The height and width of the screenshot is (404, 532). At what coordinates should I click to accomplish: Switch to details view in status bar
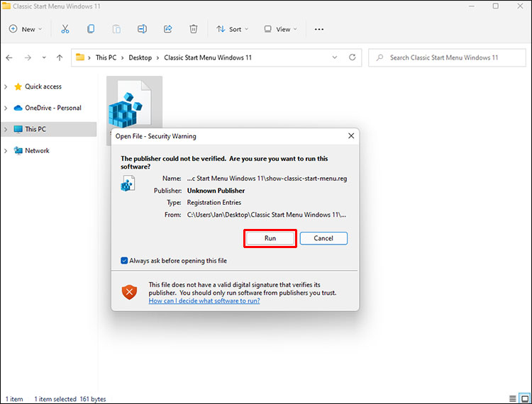(513, 398)
